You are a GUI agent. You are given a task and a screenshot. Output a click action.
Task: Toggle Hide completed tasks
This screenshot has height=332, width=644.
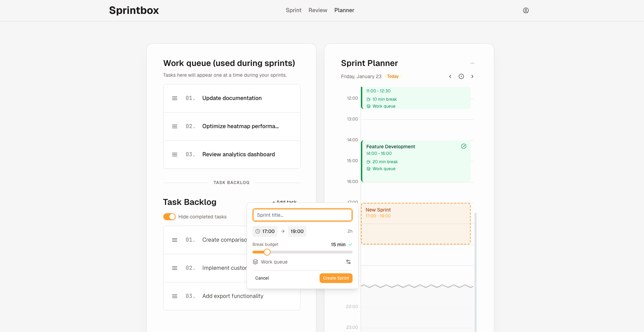[169, 216]
